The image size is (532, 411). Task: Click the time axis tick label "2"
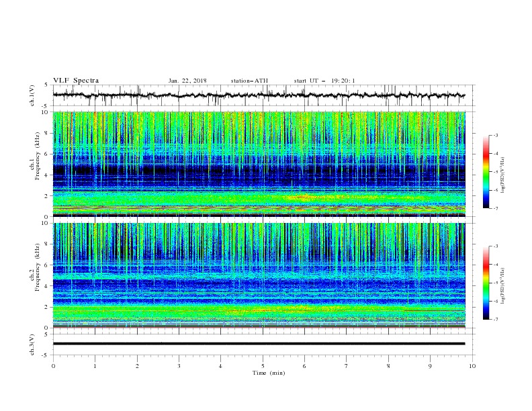pyautogui.click(x=137, y=366)
